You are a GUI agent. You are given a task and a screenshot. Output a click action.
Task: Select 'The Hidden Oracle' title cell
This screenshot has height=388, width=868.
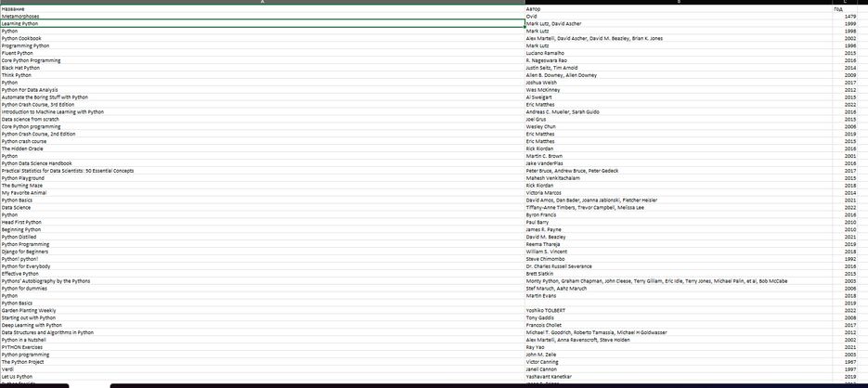263,149
